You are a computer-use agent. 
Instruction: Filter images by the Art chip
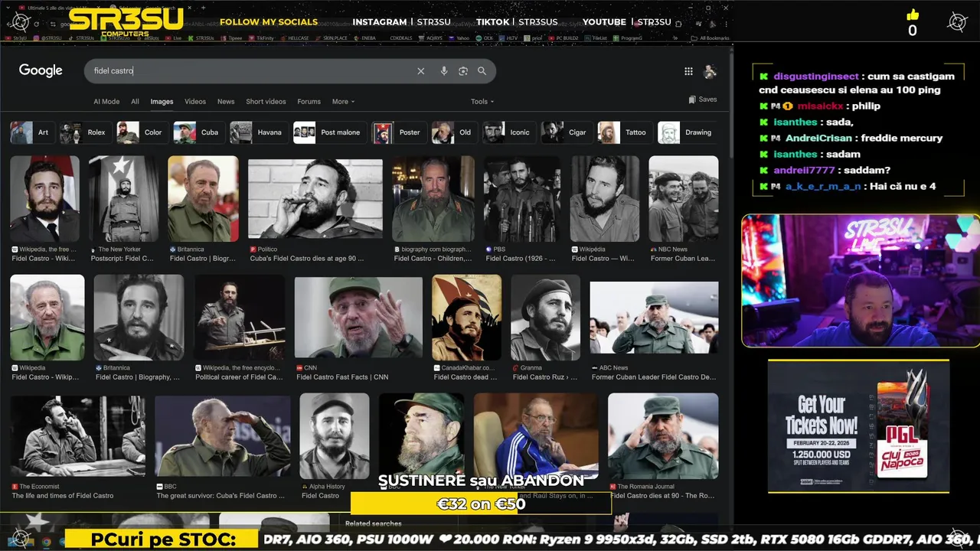tap(31, 132)
